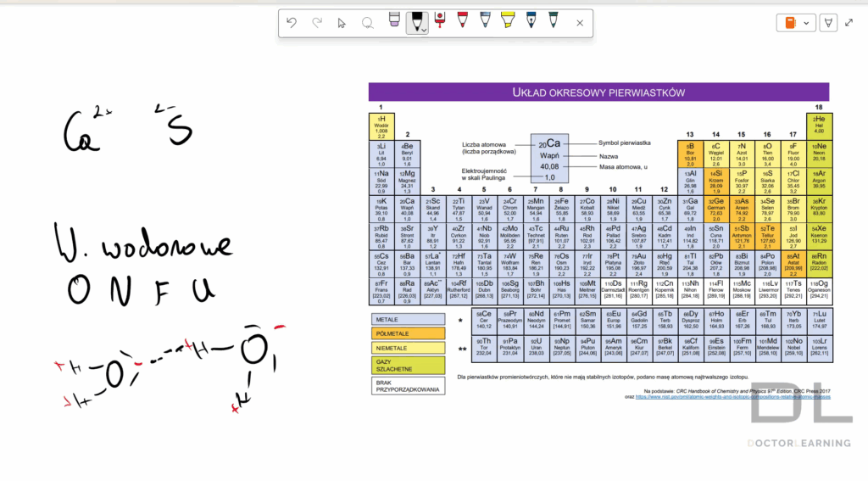Switch to the red pen

pyautogui.click(x=463, y=21)
